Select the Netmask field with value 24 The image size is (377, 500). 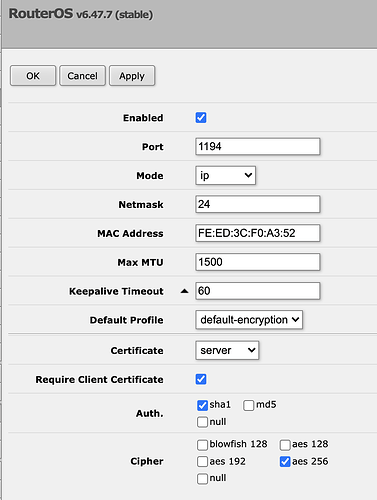[x=258, y=204]
